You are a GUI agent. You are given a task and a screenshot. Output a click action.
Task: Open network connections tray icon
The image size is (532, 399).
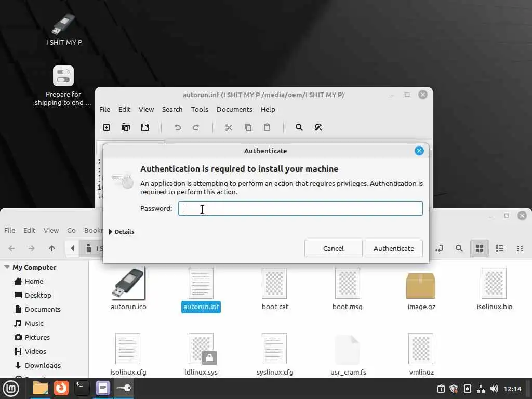pyautogui.click(x=481, y=389)
